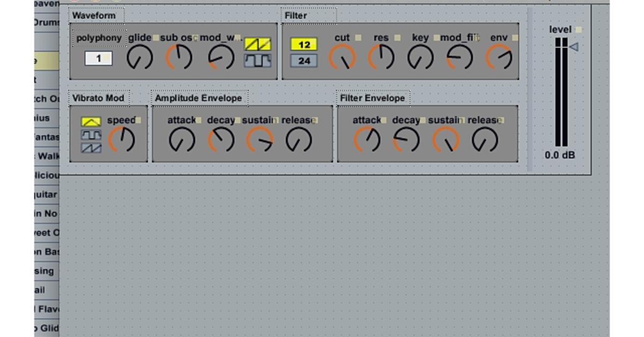The height and width of the screenshot is (337, 644).
Task: Click the 0.0 dB level readout
Action: (560, 155)
